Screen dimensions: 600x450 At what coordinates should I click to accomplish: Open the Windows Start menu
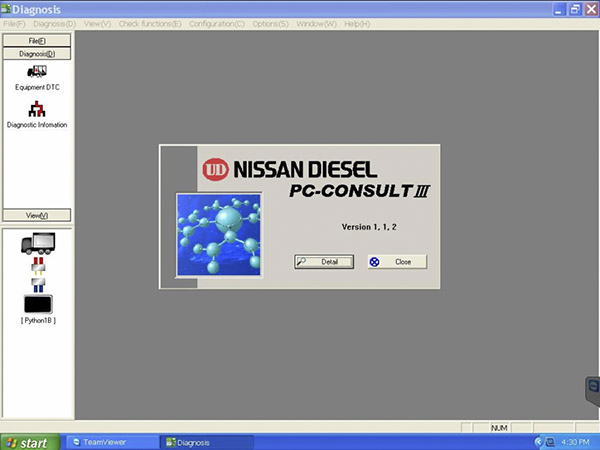pyautogui.click(x=27, y=441)
